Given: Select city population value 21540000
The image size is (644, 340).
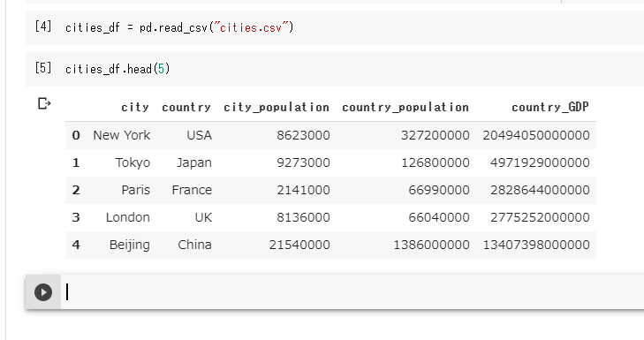Looking at the screenshot, I should 299,245.
